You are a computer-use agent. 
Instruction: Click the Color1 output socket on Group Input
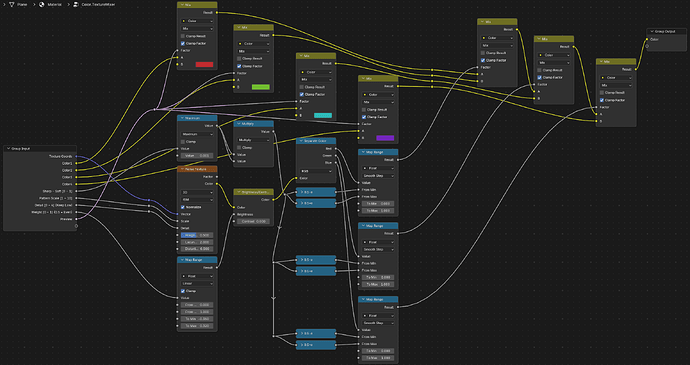[x=76, y=163]
